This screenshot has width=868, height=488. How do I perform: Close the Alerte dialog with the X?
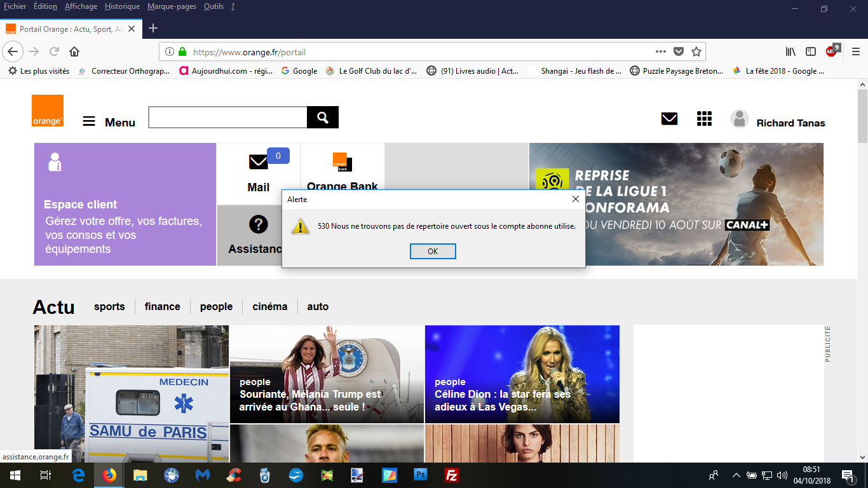[575, 199]
